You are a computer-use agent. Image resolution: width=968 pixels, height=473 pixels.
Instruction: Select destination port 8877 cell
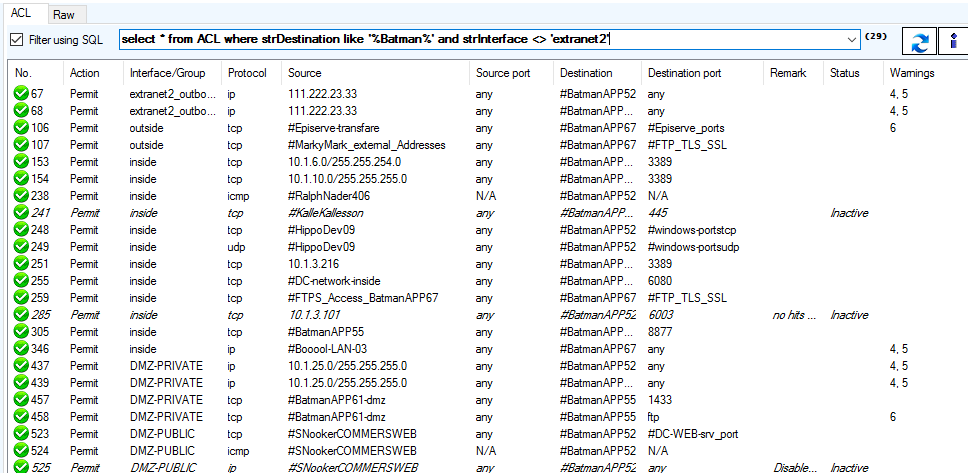click(659, 332)
